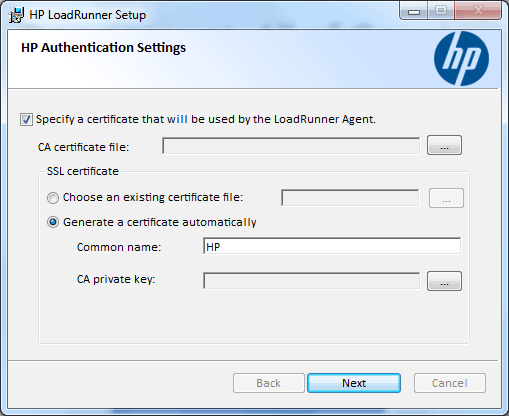Click the existing certificate file path field
This screenshot has width=509, height=416.
point(350,198)
